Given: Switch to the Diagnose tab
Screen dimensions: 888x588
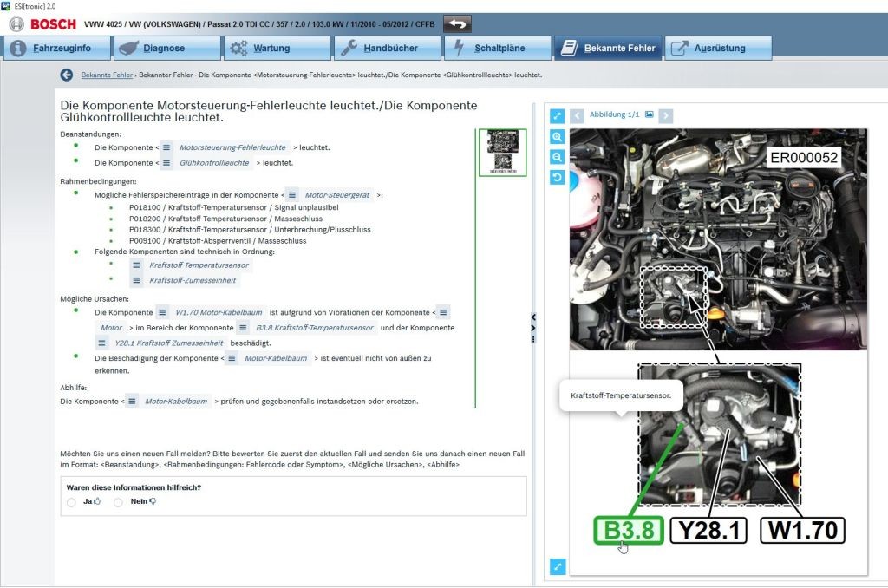Looking at the screenshot, I should pyautogui.click(x=167, y=49).
